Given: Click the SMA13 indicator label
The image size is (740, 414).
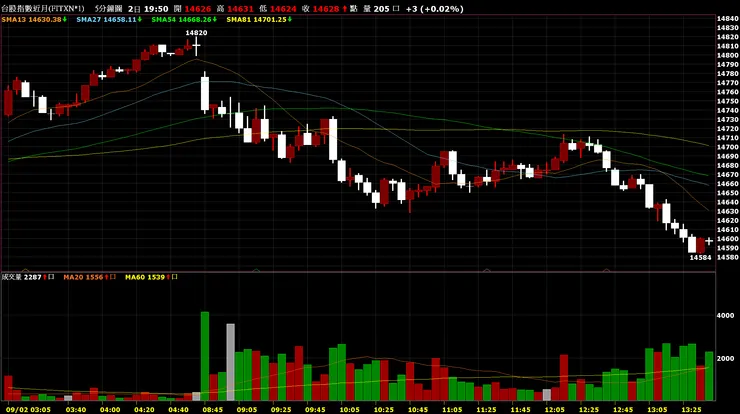Looking at the screenshot, I should point(34,19).
